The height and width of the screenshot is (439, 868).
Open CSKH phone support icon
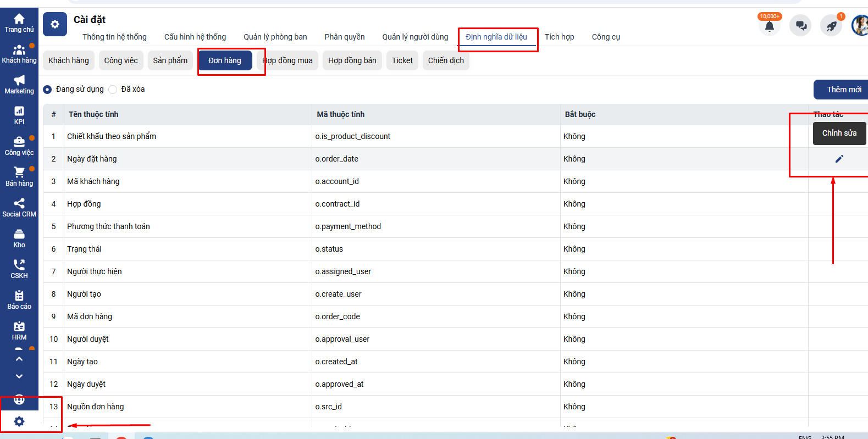[19, 269]
